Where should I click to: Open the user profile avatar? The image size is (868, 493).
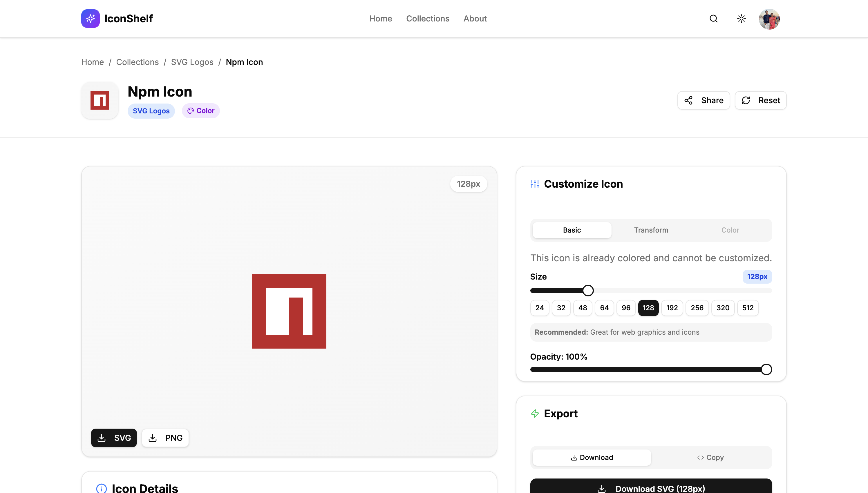(769, 19)
